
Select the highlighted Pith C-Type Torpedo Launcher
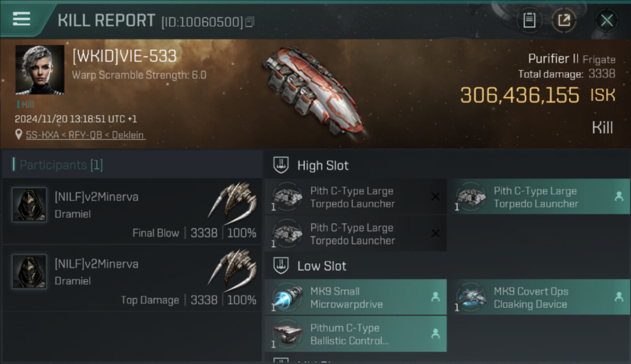539,197
